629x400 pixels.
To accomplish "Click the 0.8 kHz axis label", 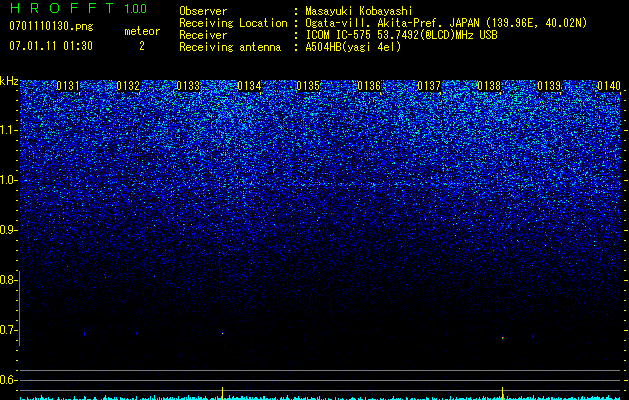I will 7,280.
